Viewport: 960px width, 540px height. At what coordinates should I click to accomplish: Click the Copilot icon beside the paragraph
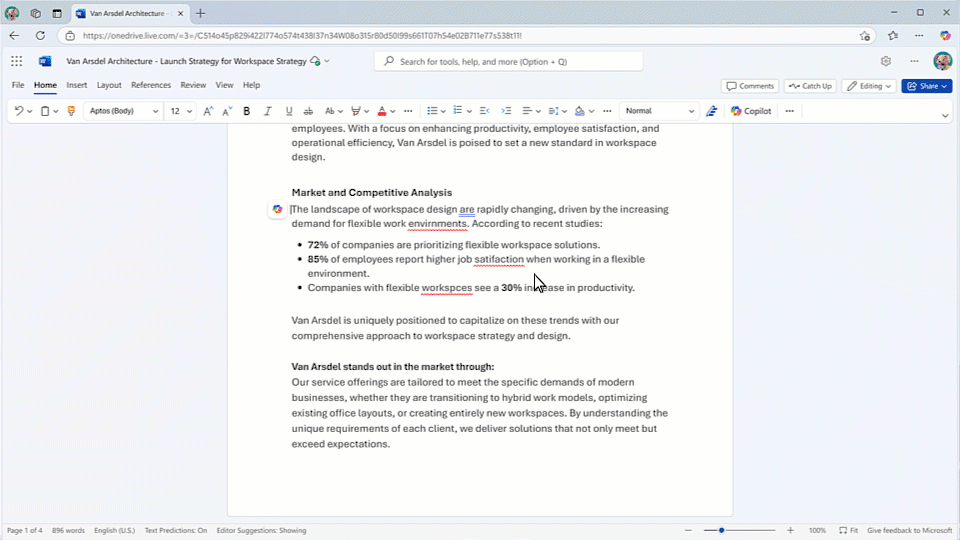[x=277, y=209]
